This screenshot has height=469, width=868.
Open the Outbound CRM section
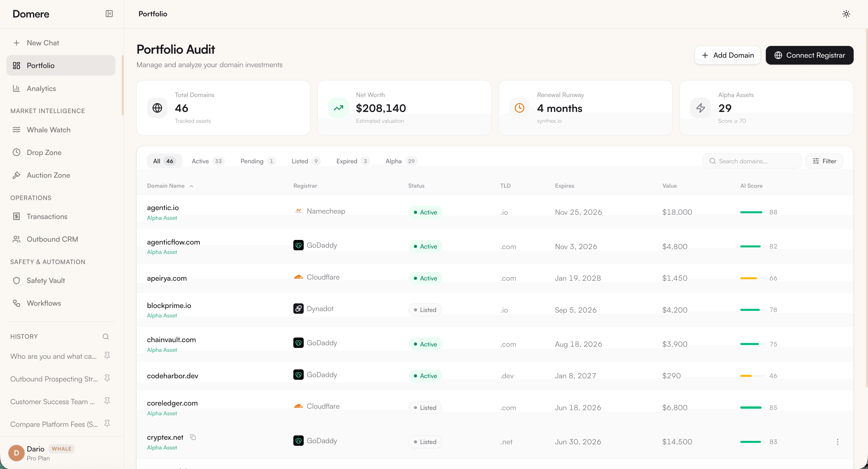(x=52, y=239)
